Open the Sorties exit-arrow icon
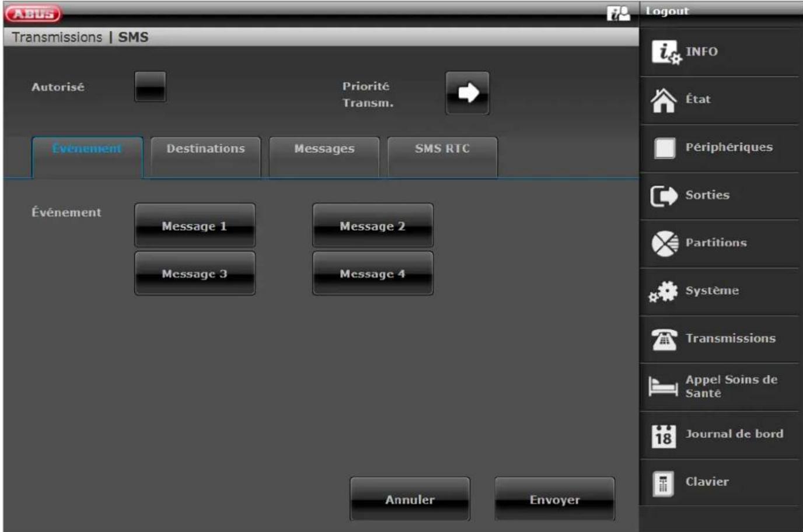This screenshot has height=532, width=803. pyautogui.click(x=664, y=196)
